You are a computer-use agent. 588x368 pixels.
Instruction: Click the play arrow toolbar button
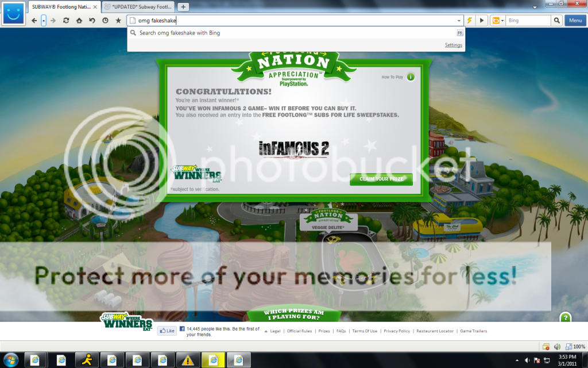[482, 21]
